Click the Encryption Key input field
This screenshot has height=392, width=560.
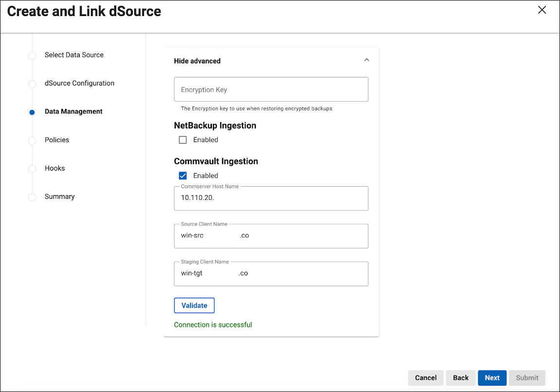271,89
